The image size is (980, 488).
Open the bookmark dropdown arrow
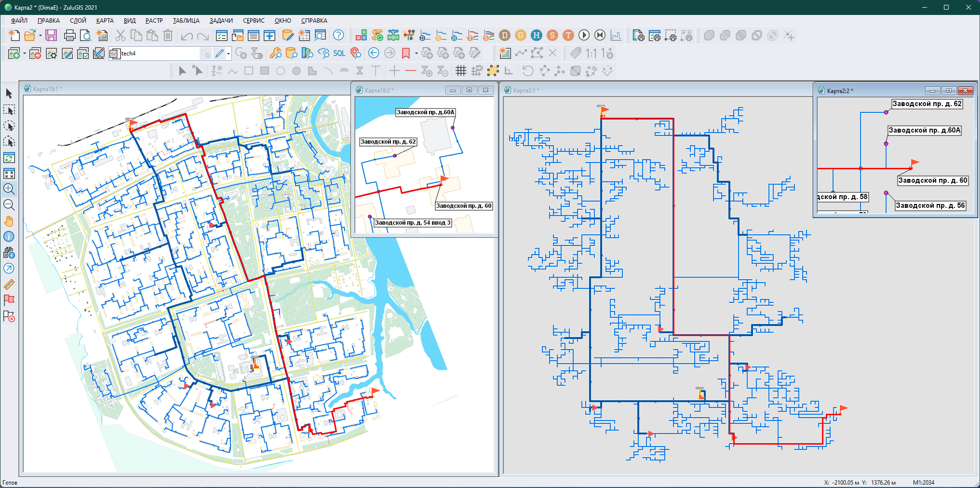tap(416, 54)
